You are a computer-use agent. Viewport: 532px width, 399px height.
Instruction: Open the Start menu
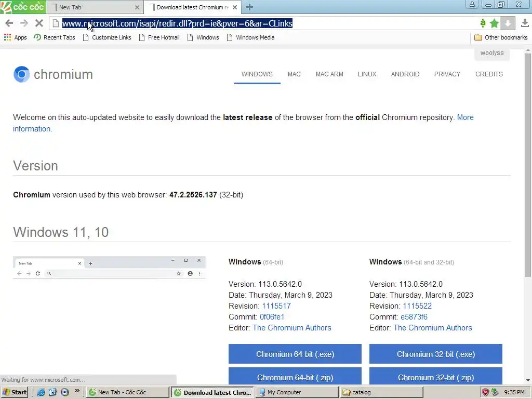click(x=14, y=392)
